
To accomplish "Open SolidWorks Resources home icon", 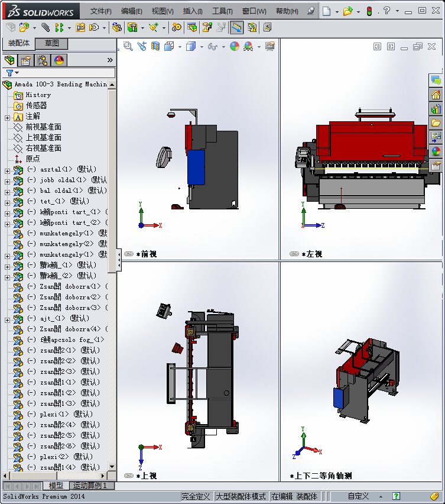I will tap(436, 95).
